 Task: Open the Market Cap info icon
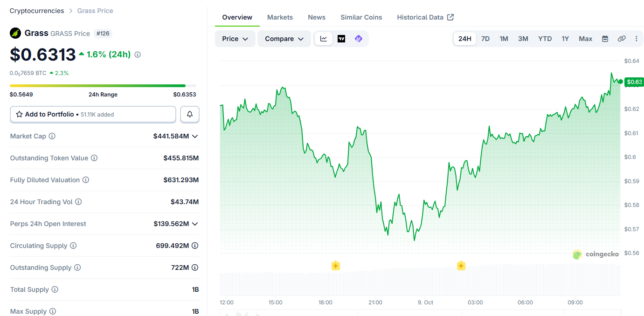click(52, 136)
